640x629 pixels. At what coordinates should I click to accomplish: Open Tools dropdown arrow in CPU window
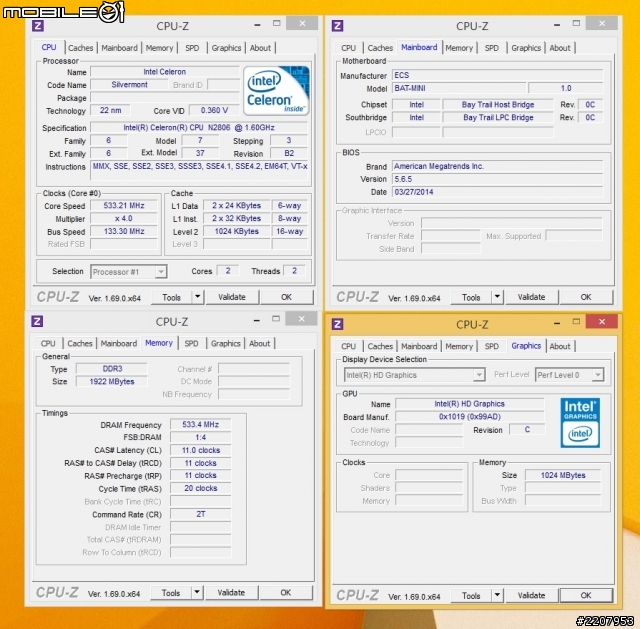(198, 297)
